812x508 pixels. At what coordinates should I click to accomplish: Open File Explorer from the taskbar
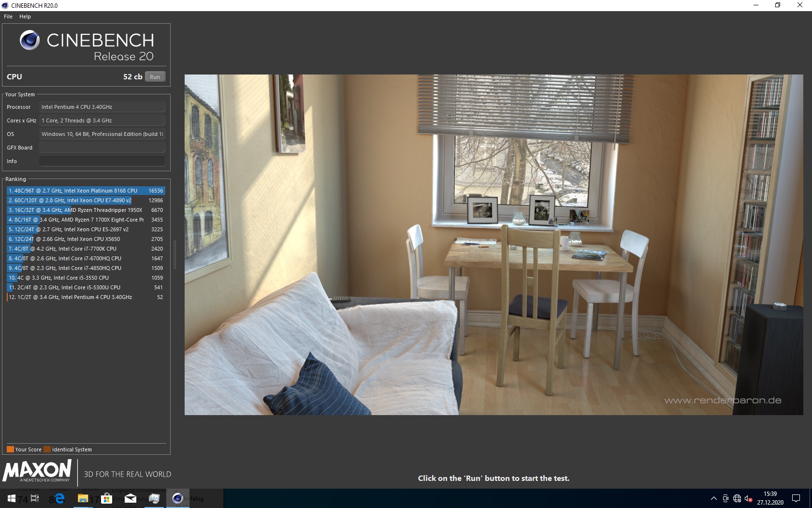[83, 498]
